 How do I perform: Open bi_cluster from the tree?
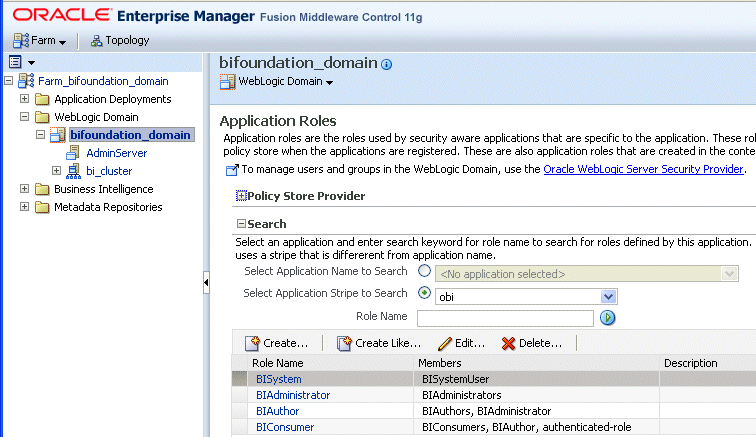pos(109,171)
